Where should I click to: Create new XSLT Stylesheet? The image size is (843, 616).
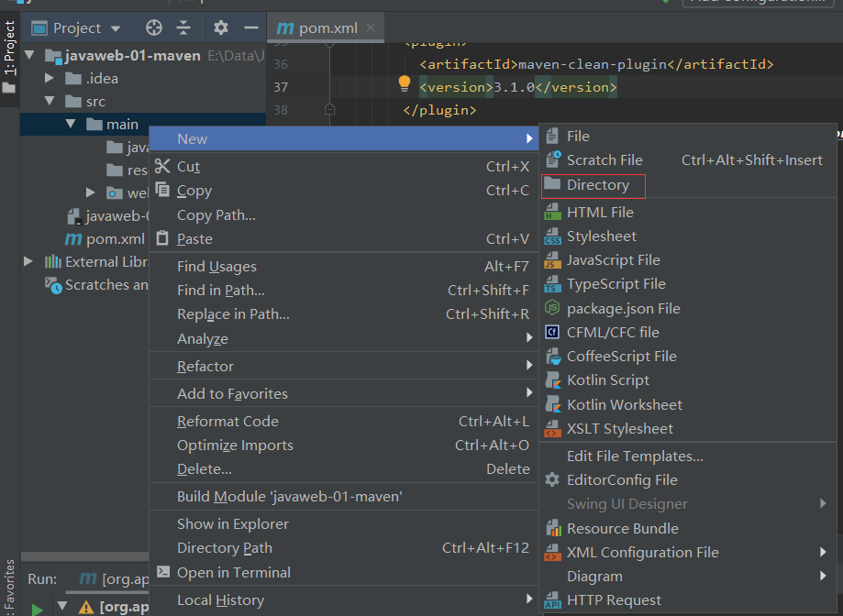pyautogui.click(x=688, y=429)
